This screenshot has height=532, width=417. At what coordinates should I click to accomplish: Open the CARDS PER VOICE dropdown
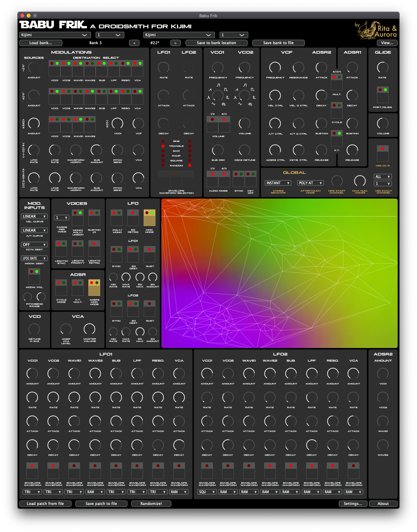pyautogui.click(x=62, y=218)
